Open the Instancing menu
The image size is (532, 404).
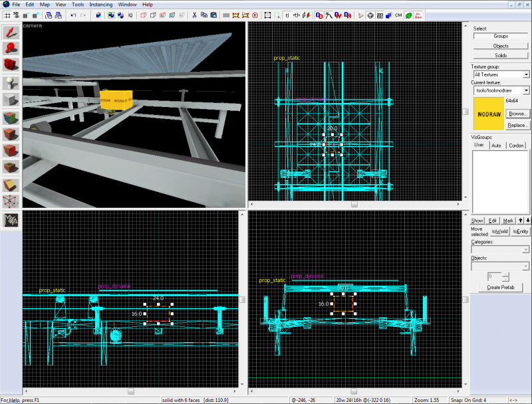pos(100,4)
